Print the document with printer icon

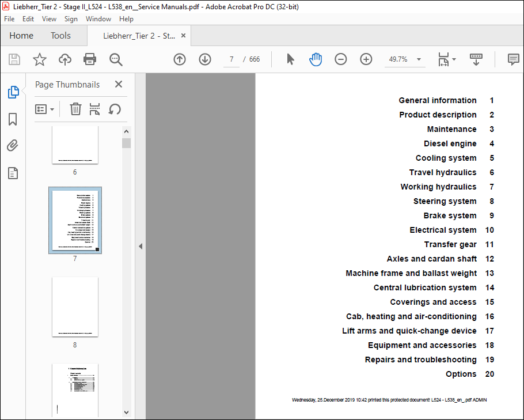coord(90,59)
